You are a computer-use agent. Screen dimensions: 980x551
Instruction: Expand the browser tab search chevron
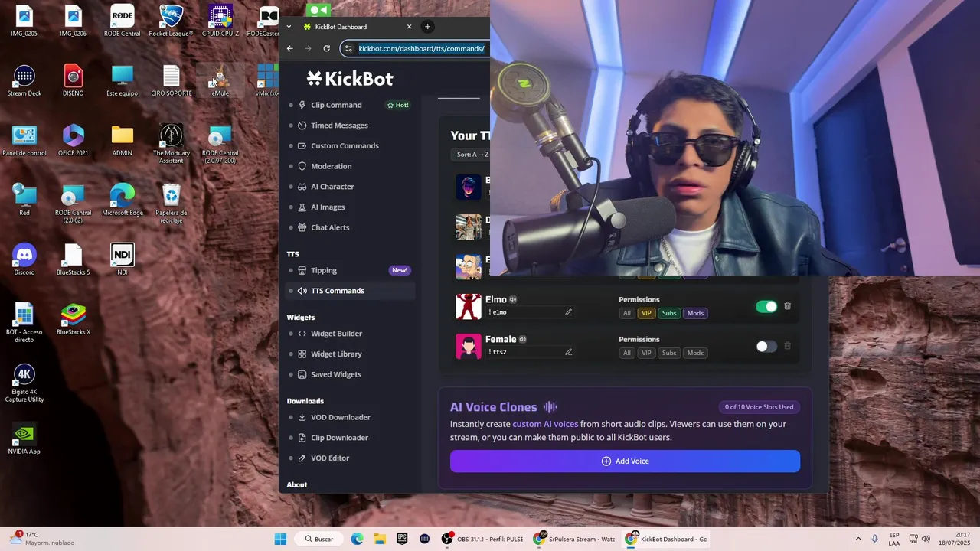(x=289, y=26)
